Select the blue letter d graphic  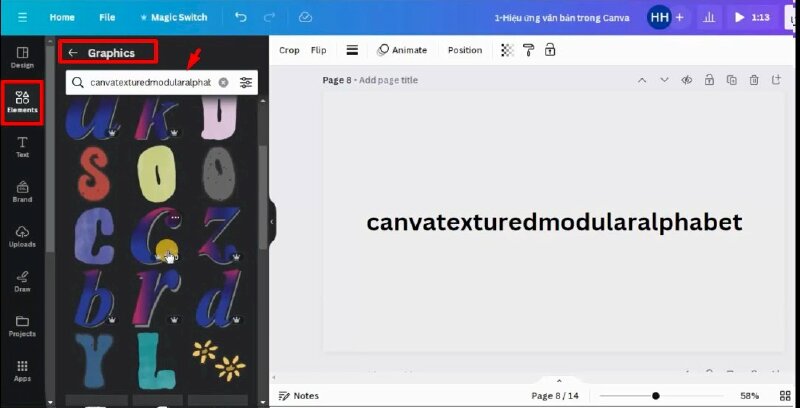tap(219, 298)
